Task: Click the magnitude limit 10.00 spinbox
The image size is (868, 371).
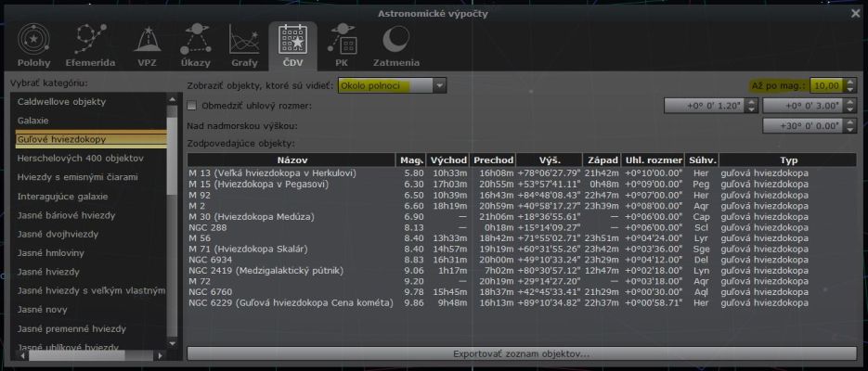Action: click(x=825, y=85)
